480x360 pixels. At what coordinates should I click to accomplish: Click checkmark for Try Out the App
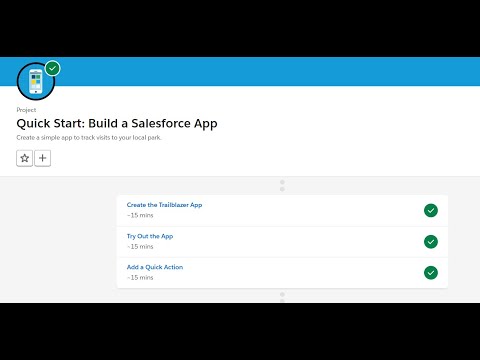click(x=431, y=242)
